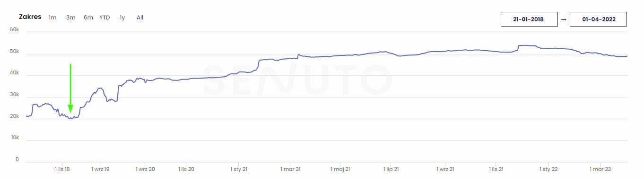644x179 pixels.
Task: Click arrow between date fields
Action: (x=563, y=20)
